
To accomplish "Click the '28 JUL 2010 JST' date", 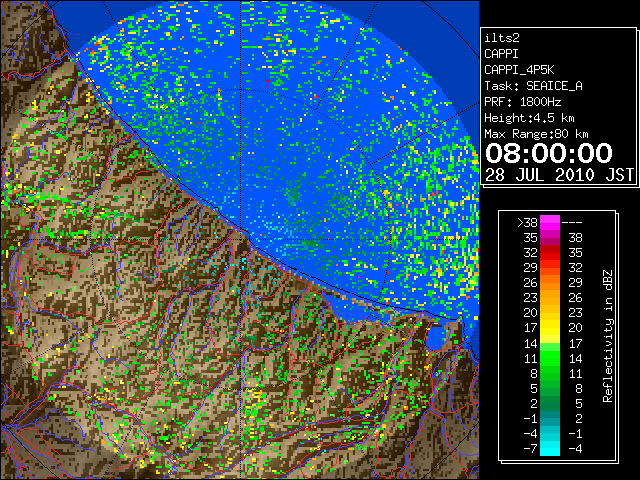I will tap(559, 175).
